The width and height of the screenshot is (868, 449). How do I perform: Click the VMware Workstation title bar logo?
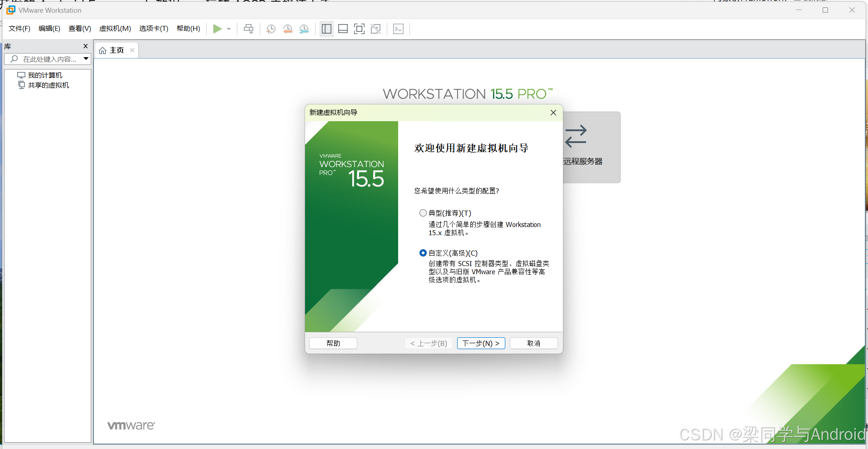click(11, 10)
